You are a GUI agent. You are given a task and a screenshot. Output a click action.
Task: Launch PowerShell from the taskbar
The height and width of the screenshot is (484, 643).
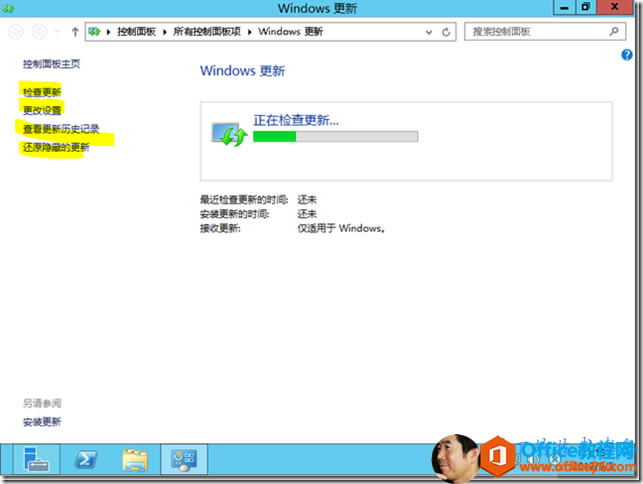[86, 459]
